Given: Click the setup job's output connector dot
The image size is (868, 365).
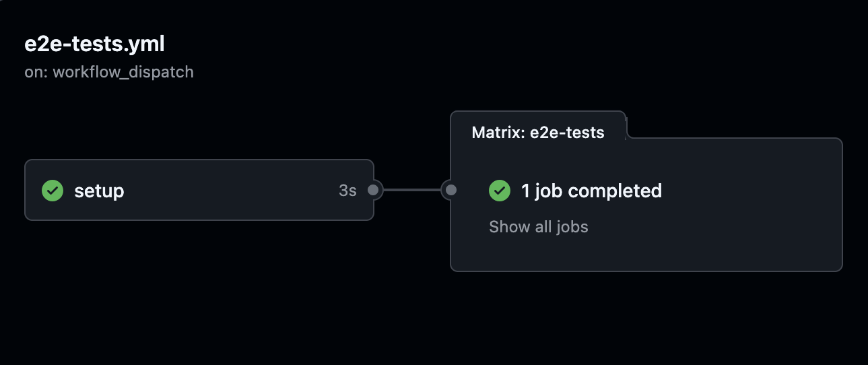Looking at the screenshot, I should click(373, 191).
